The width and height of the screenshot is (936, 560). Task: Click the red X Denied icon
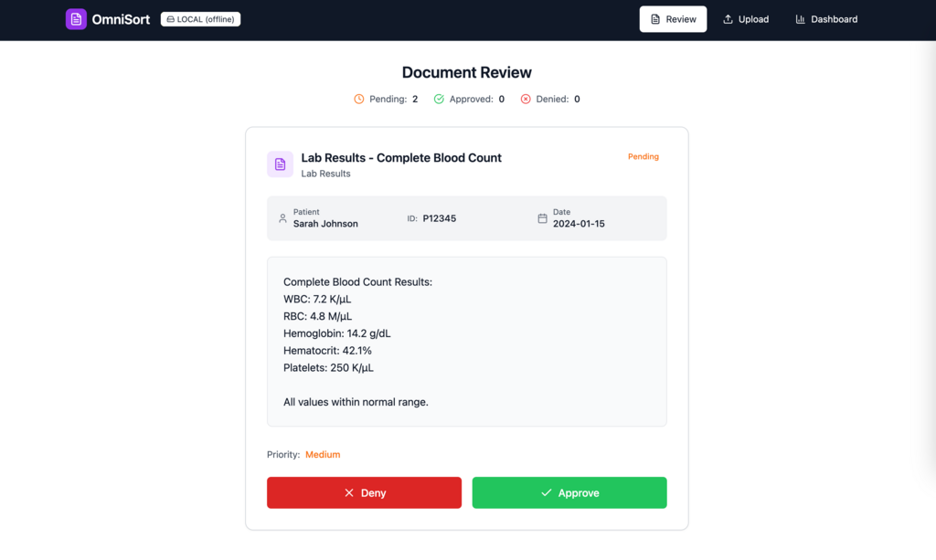[x=526, y=99]
